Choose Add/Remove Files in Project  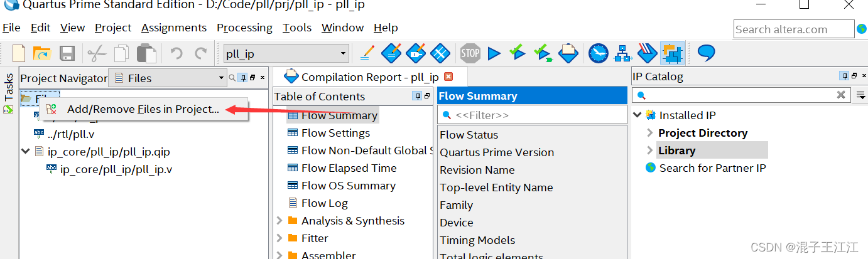(x=144, y=109)
